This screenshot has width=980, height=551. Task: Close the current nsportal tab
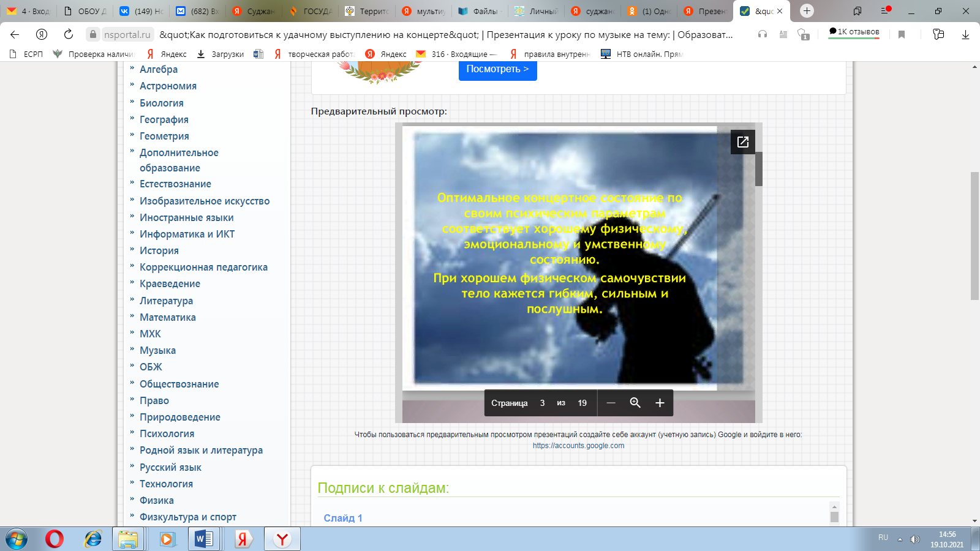(780, 11)
